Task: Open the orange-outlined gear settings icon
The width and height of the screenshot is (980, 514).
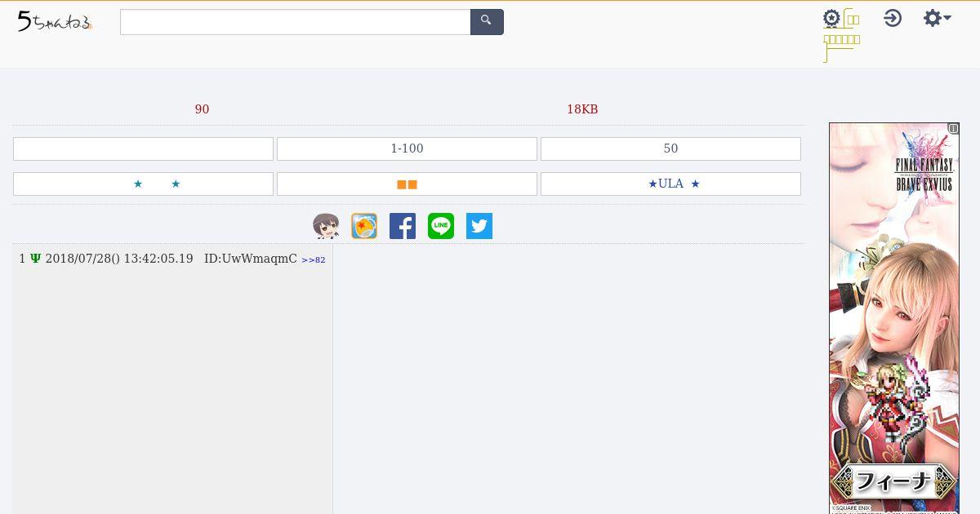Action: [831, 19]
